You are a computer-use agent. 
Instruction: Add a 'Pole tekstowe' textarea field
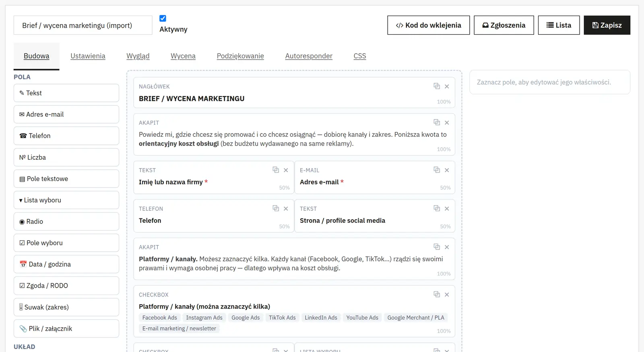(x=66, y=179)
